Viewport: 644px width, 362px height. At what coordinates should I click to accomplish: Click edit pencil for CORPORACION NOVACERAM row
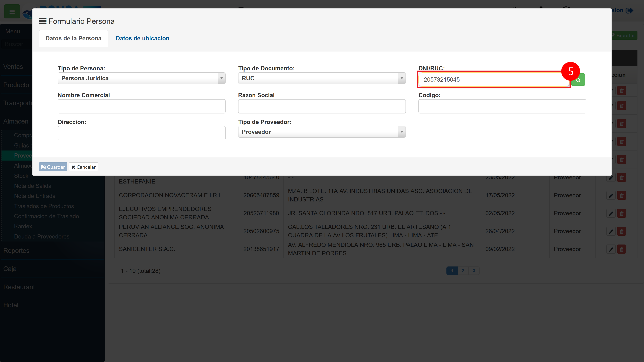coord(611,195)
